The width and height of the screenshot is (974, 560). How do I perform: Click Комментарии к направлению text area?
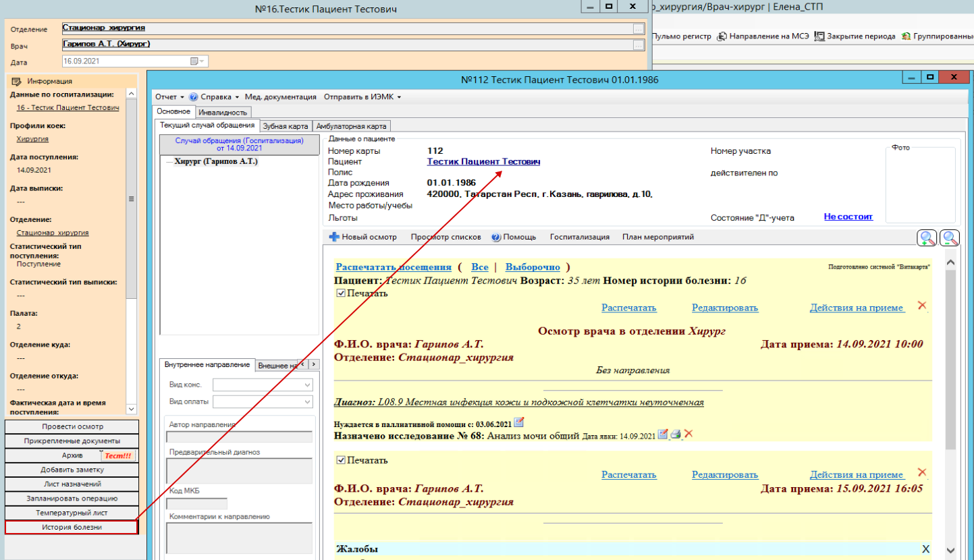239,538
